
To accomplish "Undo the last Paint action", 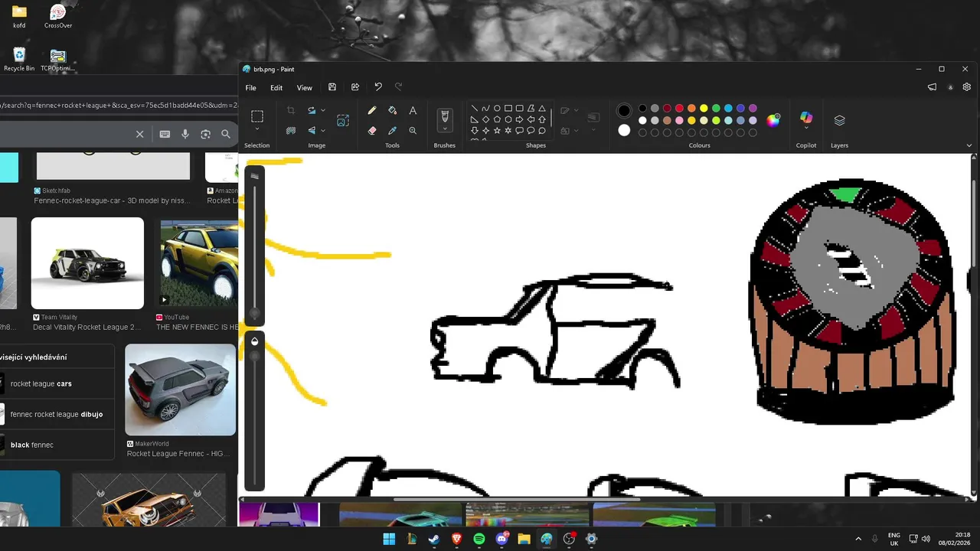I will click(378, 87).
